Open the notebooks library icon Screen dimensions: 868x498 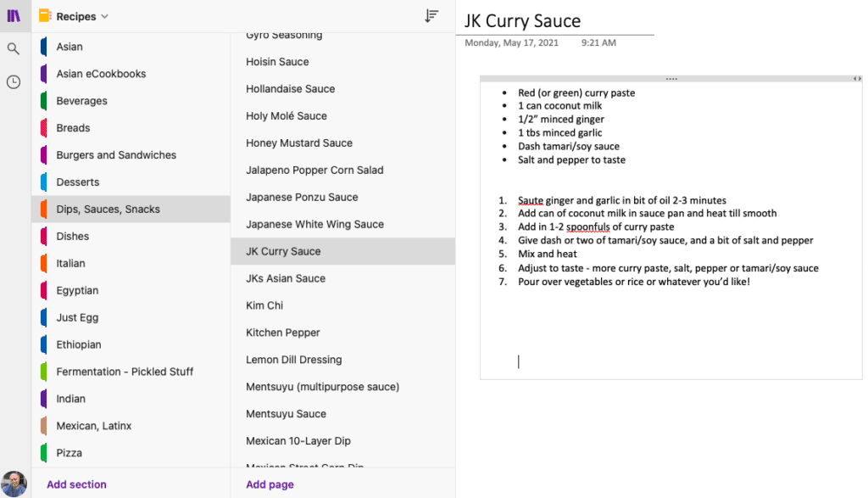click(14, 16)
